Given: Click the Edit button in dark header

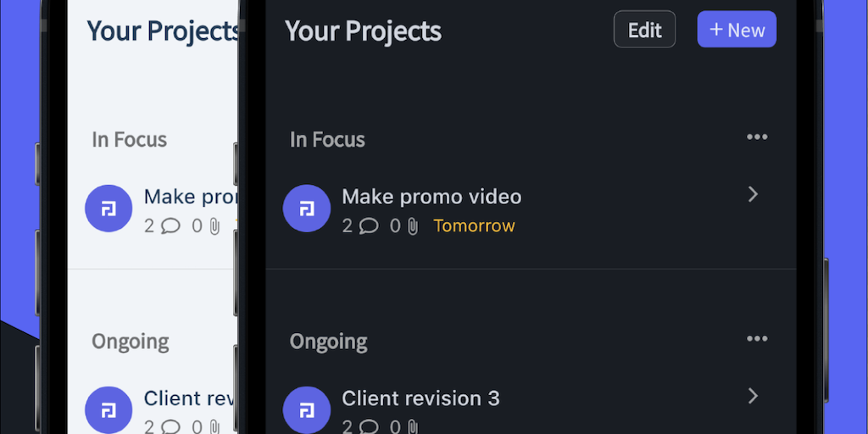Looking at the screenshot, I should pyautogui.click(x=644, y=30).
